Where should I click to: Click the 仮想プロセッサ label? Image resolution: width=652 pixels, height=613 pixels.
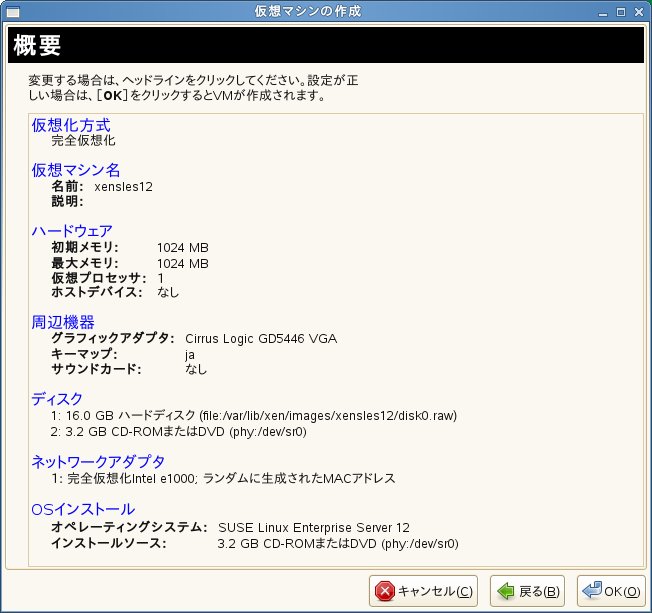(99, 278)
